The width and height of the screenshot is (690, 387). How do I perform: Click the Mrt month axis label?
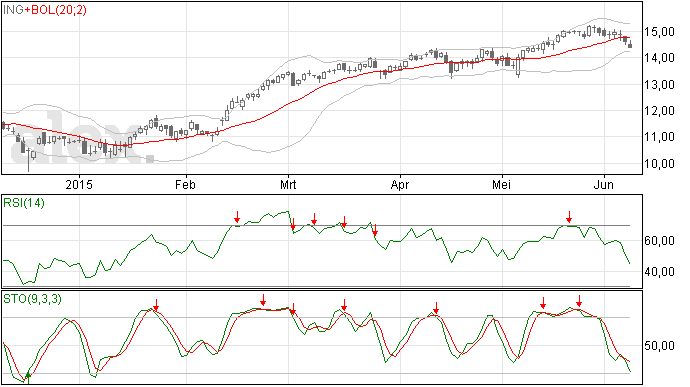pos(288,184)
